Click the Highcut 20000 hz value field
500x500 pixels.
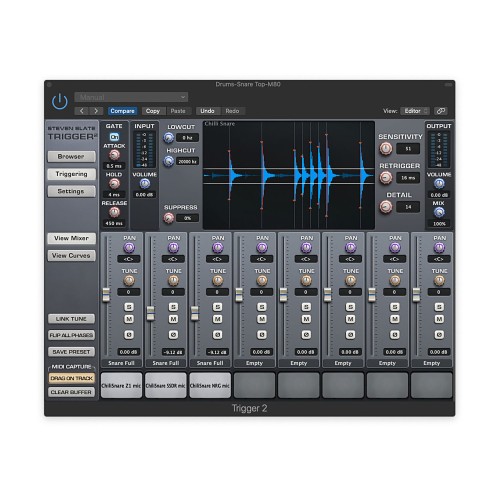[187, 162]
